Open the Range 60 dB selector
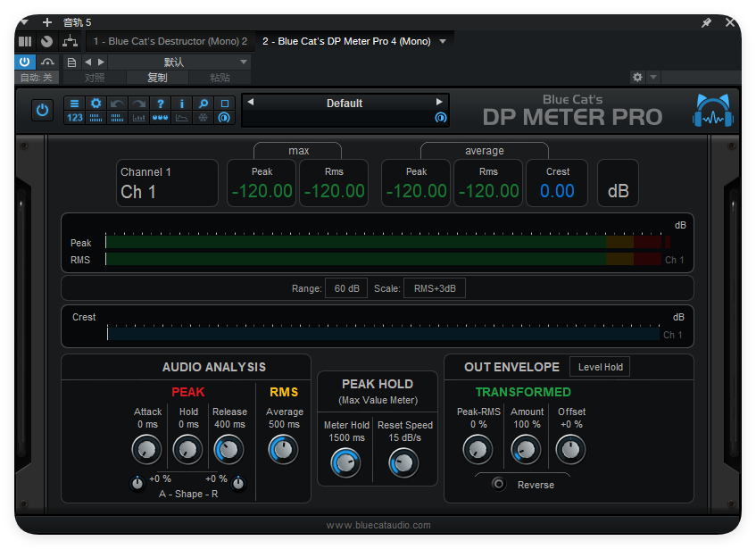 click(346, 288)
